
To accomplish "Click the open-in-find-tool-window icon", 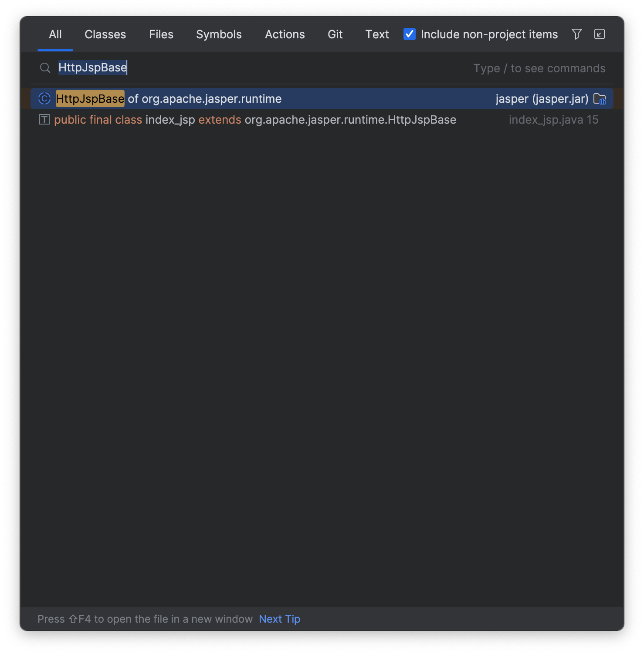I will pyautogui.click(x=600, y=34).
